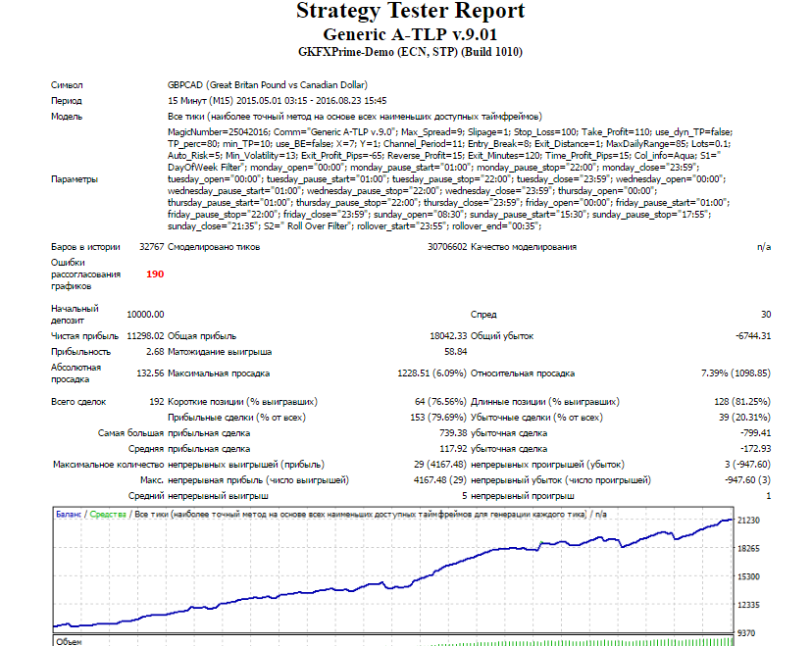Click the 'Спред' label
This screenshot has width=812, height=646.
pos(483,315)
